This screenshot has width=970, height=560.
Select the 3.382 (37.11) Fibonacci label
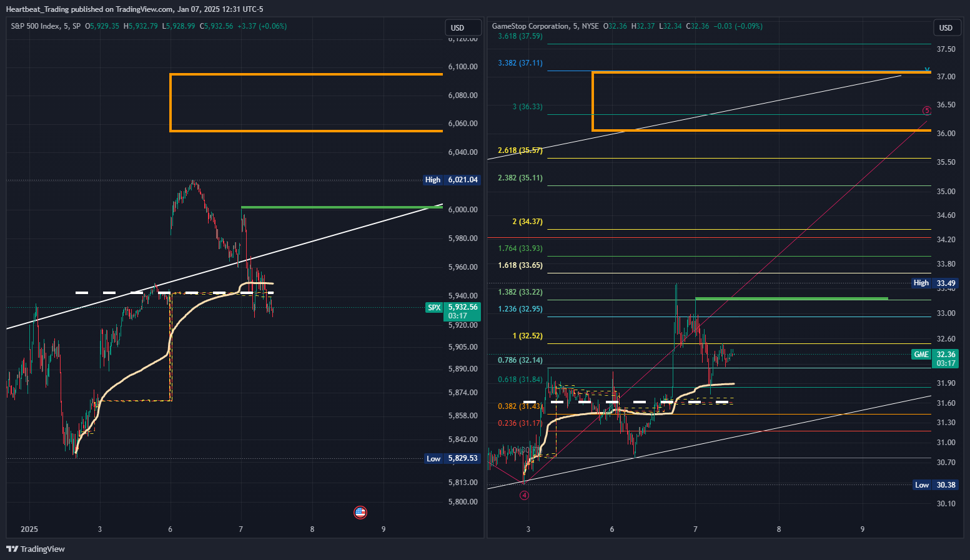tap(520, 63)
